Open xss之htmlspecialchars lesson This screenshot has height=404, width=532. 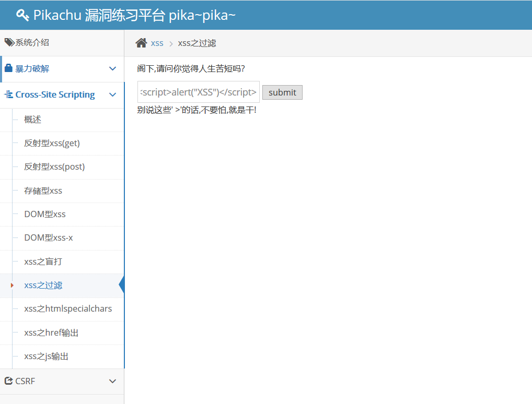click(68, 309)
